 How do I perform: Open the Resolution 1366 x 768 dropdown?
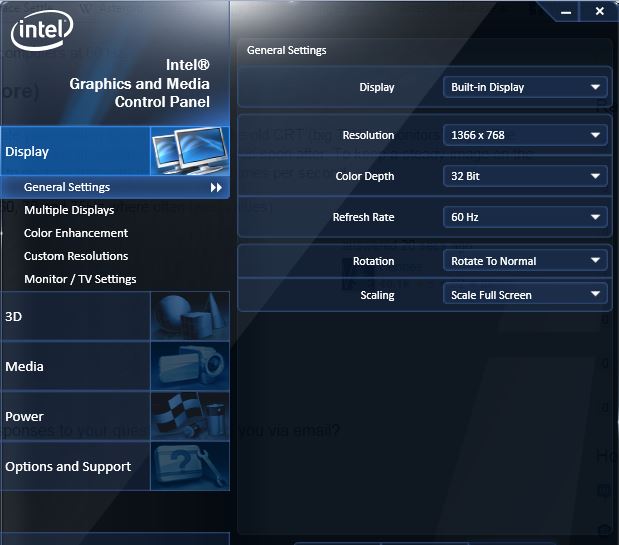(525, 135)
